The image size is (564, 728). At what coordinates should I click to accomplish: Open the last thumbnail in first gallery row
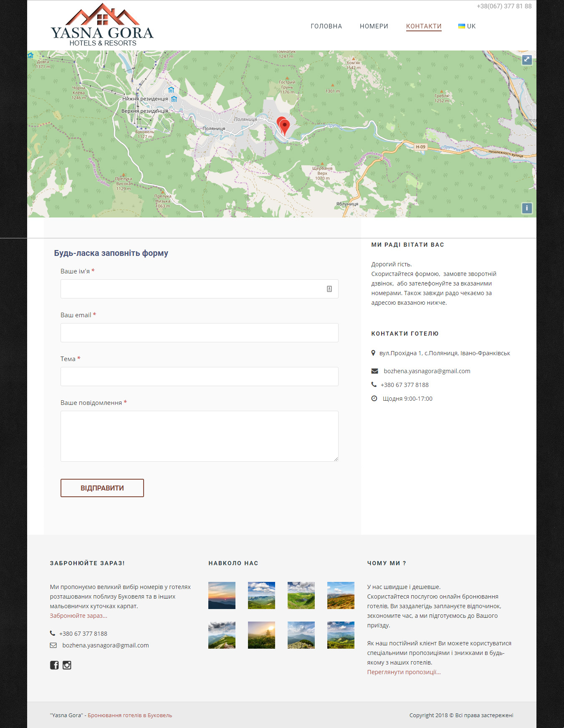click(341, 595)
